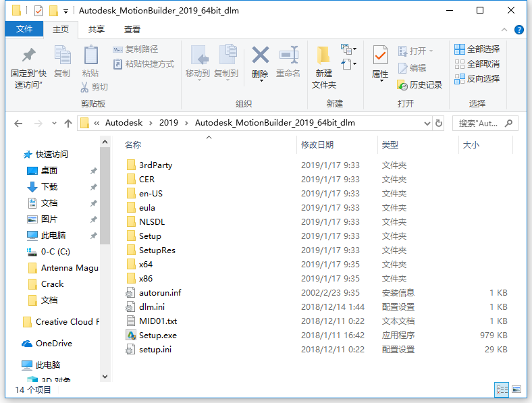The height and width of the screenshot is (403, 532).
Task: Collapse the ribbon with chevron
Action: tap(504, 30)
